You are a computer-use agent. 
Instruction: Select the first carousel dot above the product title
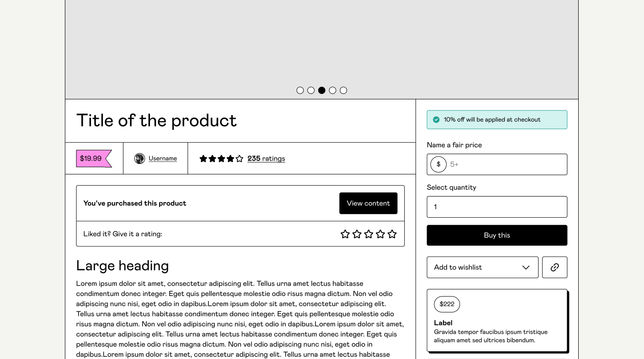pyautogui.click(x=300, y=90)
